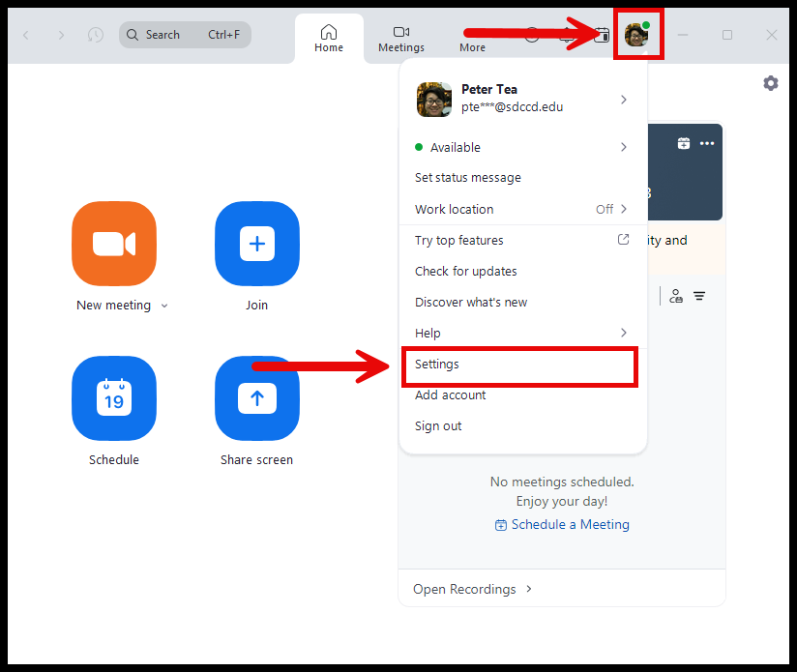Click Sign out in profile menu
The width and height of the screenshot is (797, 672).
pyautogui.click(x=438, y=425)
